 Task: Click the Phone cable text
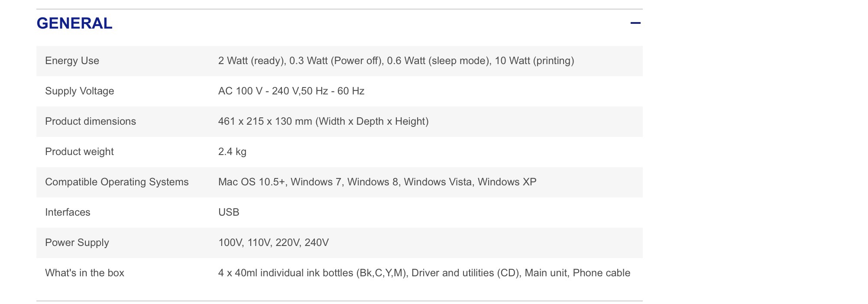coord(601,273)
